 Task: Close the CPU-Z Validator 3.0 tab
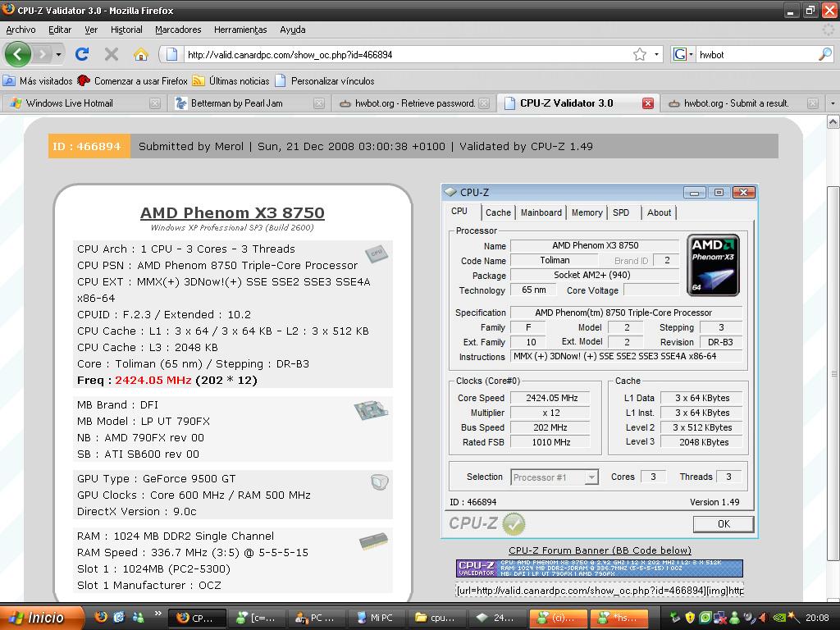pos(648,103)
